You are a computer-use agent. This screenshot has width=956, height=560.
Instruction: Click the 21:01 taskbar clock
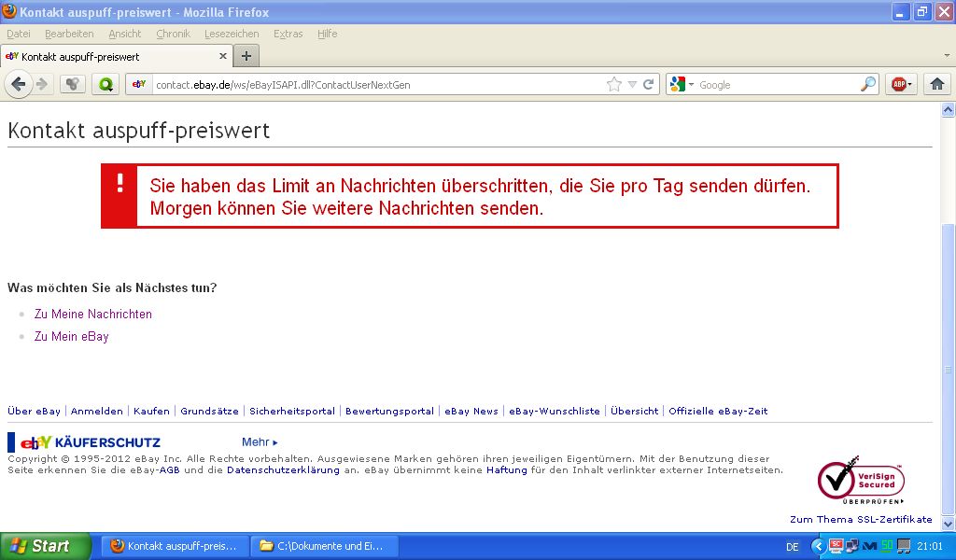[x=930, y=546]
